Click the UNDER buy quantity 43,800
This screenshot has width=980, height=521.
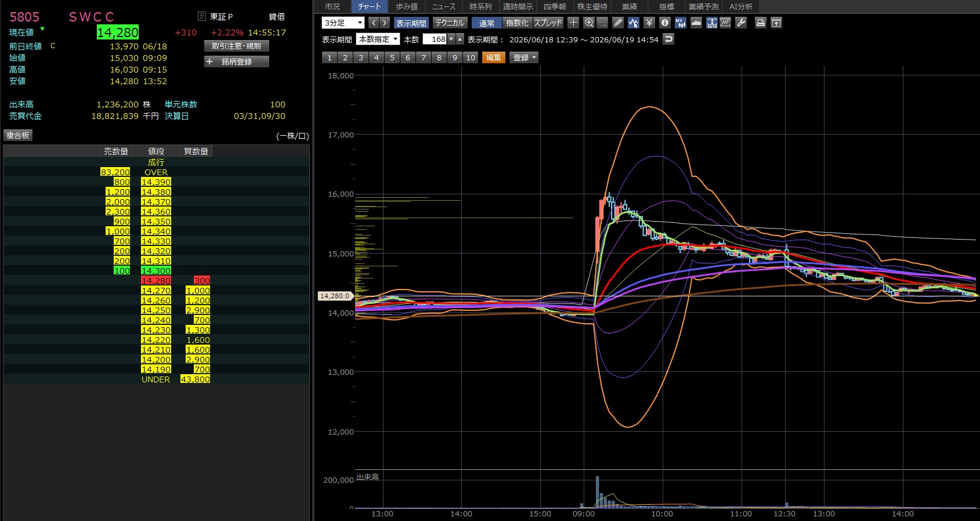[196, 379]
